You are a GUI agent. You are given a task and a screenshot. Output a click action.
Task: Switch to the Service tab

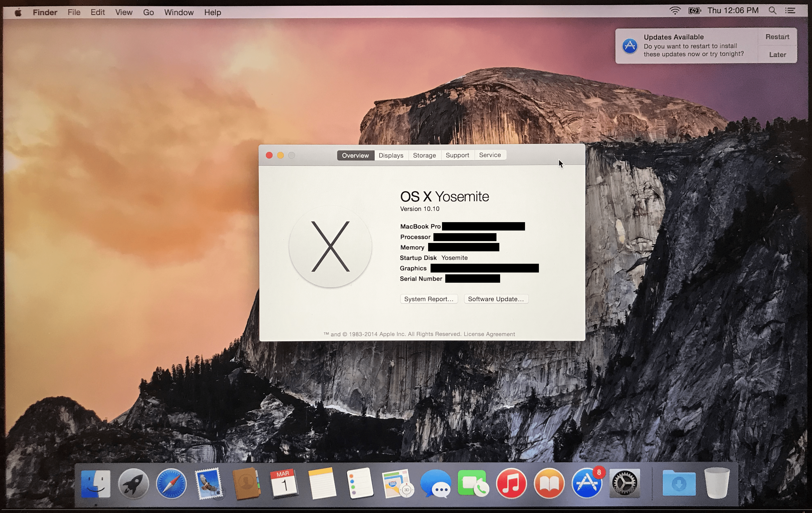point(490,155)
